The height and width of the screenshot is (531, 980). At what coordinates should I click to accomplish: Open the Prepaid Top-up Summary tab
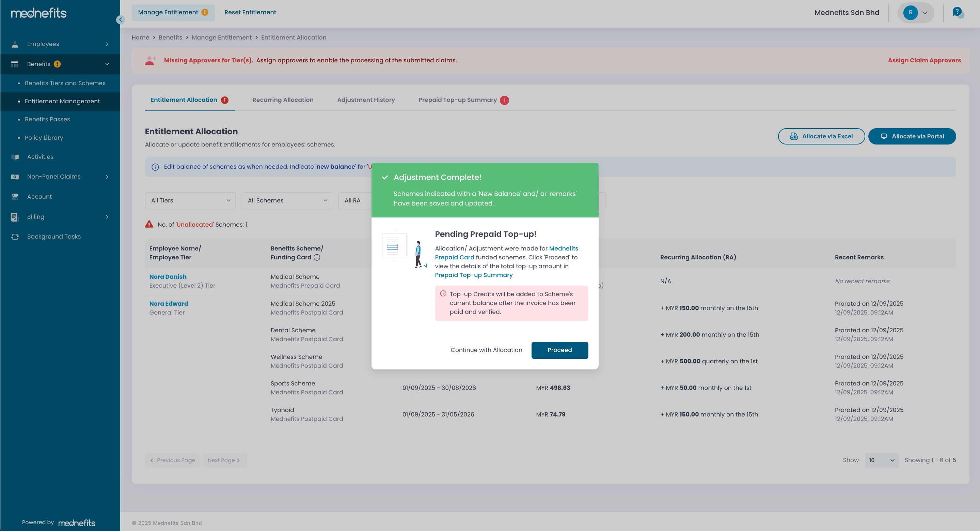point(457,100)
